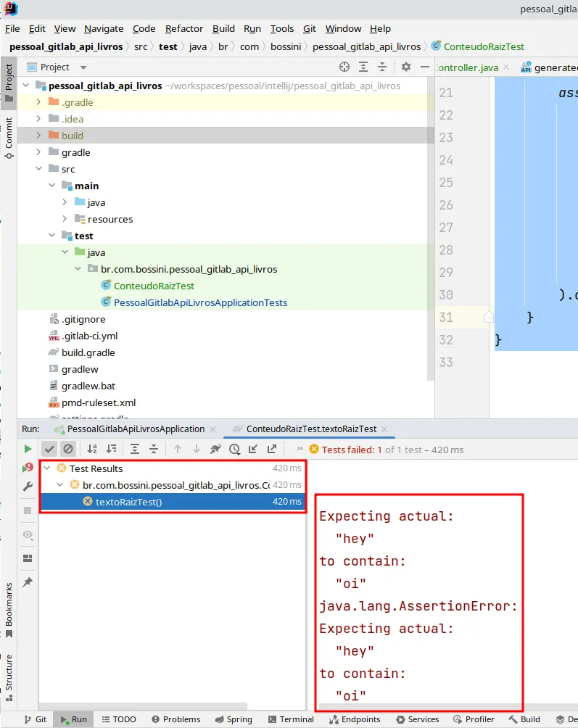Open Git tool window in bottom bar
Viewport: 578px width, 728px height.
point(36,719)
